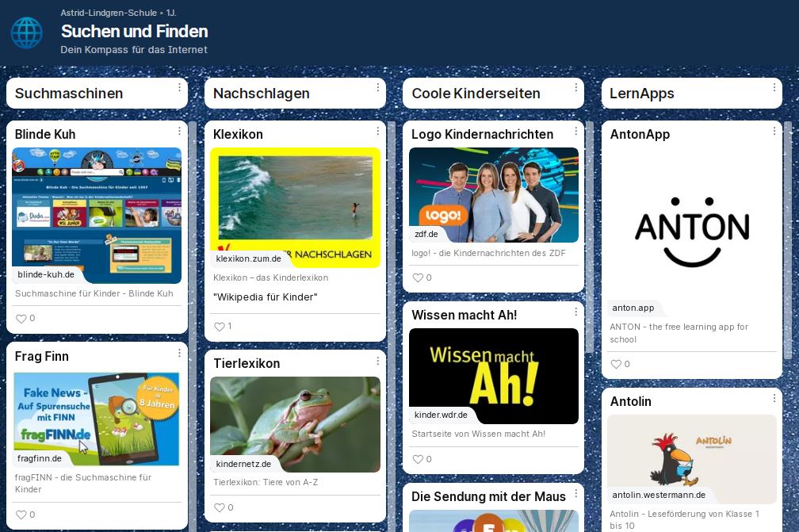Open more options on Tierlexikon card

coord(378,361)
